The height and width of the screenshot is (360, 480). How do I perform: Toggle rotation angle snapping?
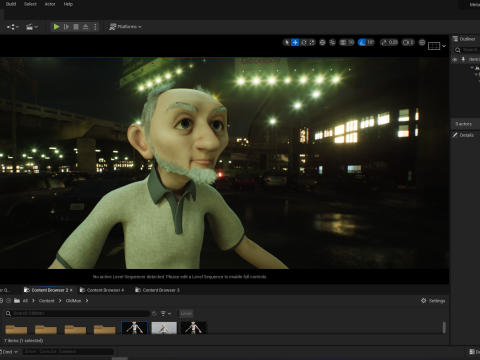click(362, 42)
